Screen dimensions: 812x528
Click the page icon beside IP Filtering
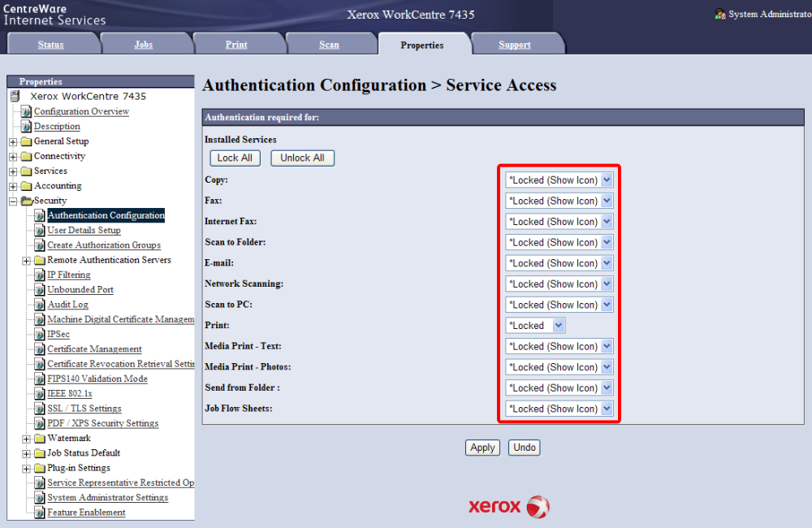(39, 275)
